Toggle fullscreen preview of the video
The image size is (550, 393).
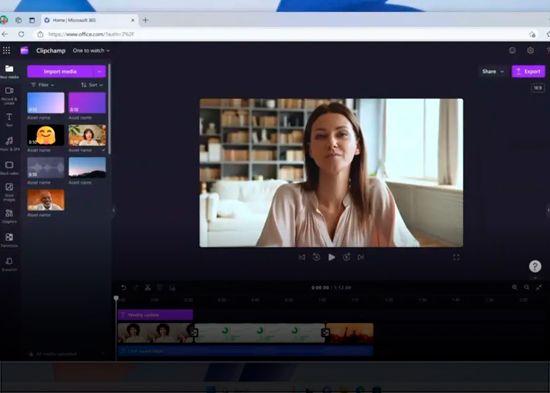(x=456, y=258)
